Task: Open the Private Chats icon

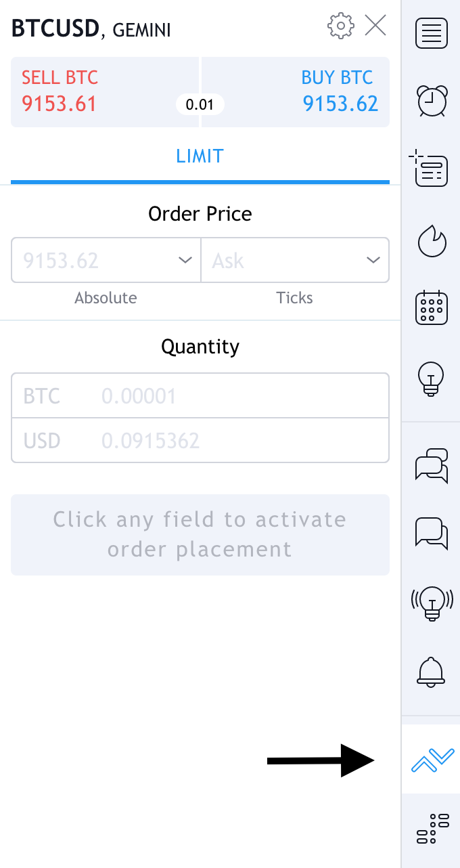Action: (431, 533)
